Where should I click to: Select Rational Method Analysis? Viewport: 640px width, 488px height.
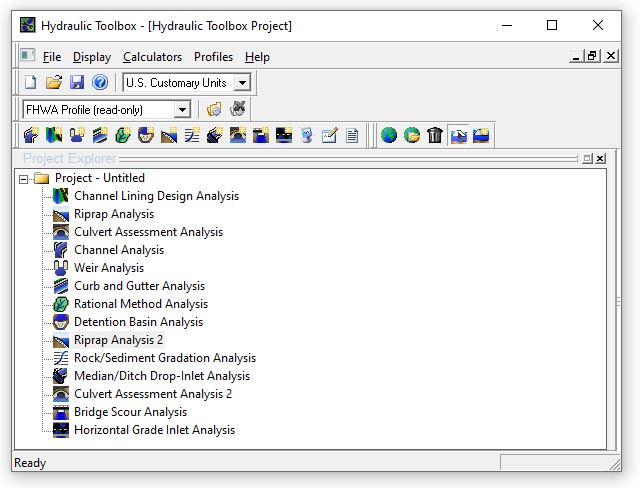point(141,304)
